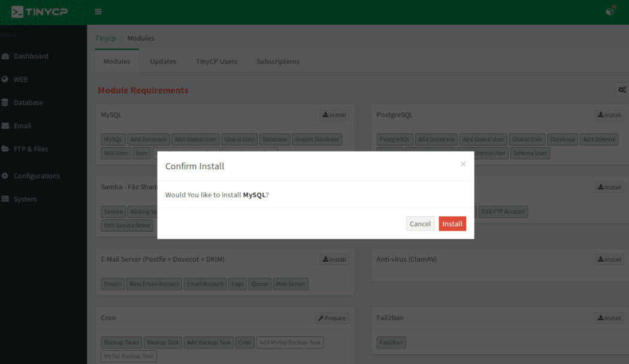Click New Email Account tag
Screen dimensions: 629x364
click(154, 284)
